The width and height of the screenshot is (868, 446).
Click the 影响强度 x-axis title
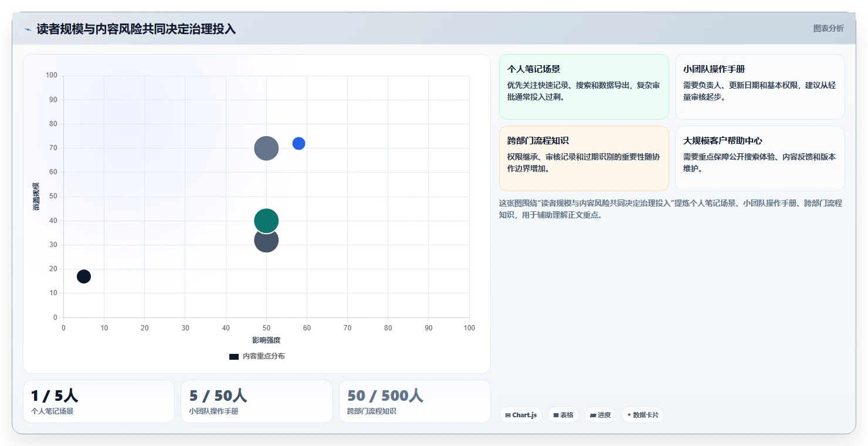point(266,340)
